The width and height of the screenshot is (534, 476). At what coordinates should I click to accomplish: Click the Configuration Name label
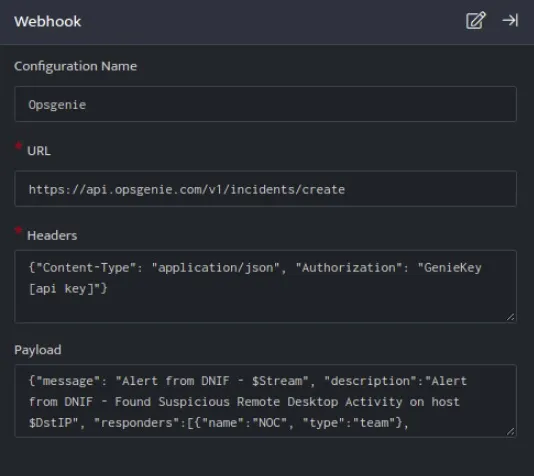coord(75,66)
